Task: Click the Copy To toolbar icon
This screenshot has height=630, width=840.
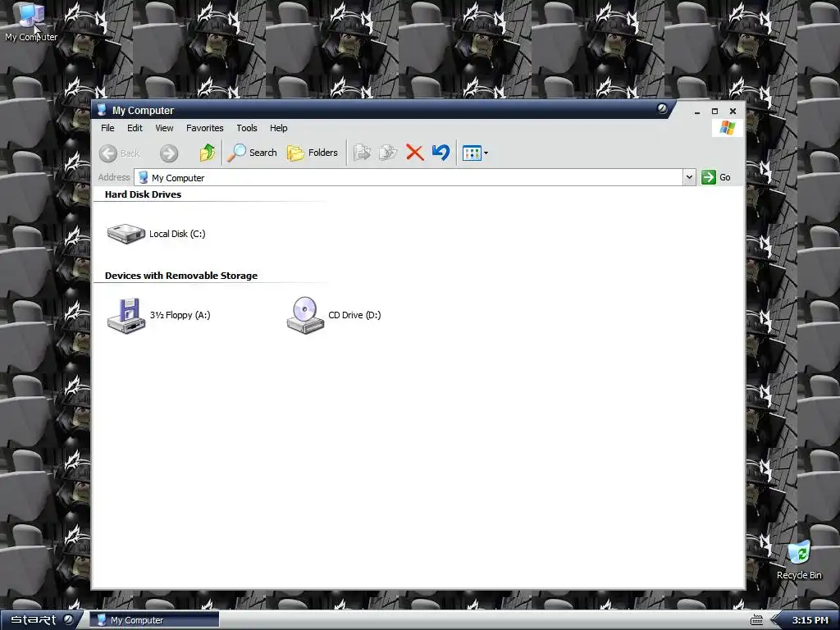Action: tap(388, 153)
